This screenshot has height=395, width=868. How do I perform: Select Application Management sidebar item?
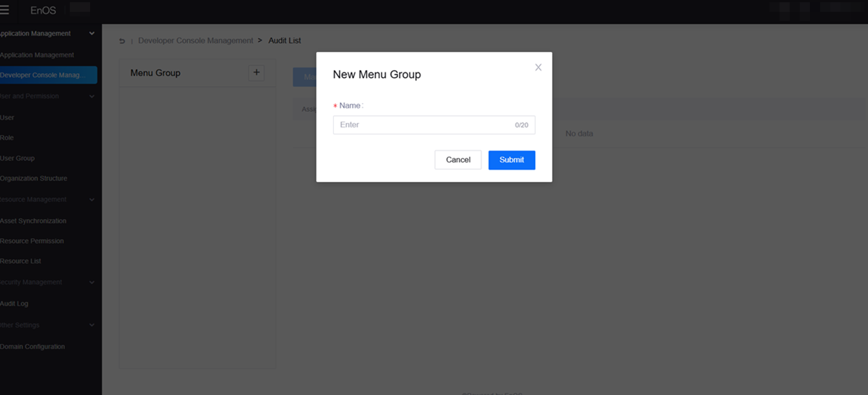[37, 55]
